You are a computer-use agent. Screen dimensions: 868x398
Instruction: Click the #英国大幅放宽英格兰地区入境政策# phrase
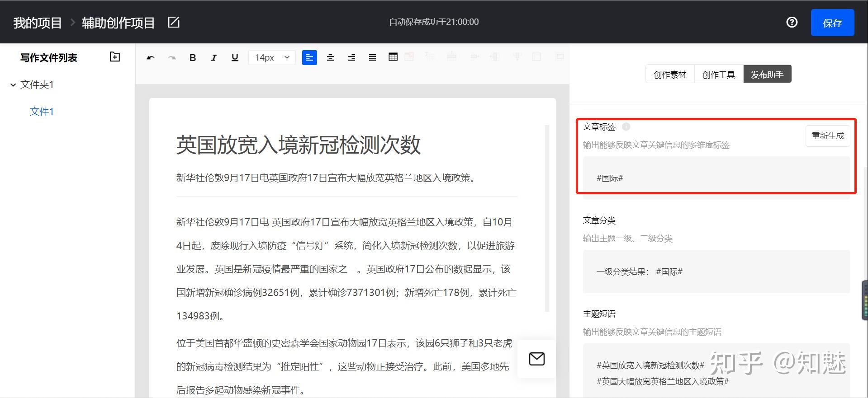pyautogui.click(x=663, y=381)
